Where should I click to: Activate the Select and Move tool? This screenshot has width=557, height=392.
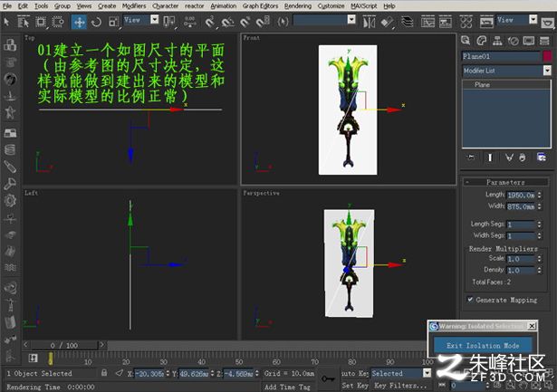tap(79, 22)
